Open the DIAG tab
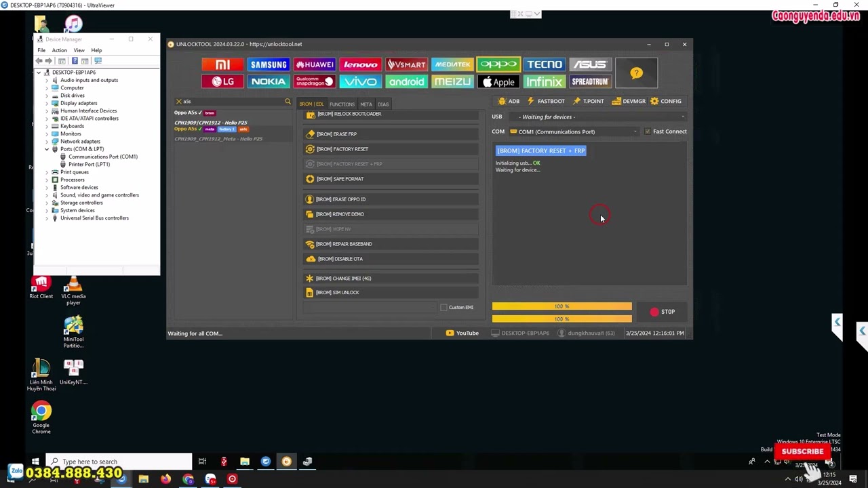The width and height of the screenshot is (868, 488). [383, 104]
